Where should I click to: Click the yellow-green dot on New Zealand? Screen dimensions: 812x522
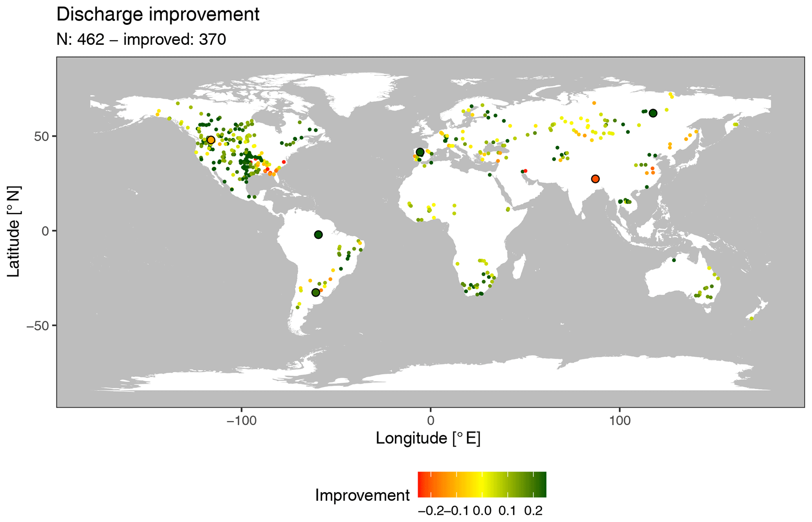[x=751, y=318]
